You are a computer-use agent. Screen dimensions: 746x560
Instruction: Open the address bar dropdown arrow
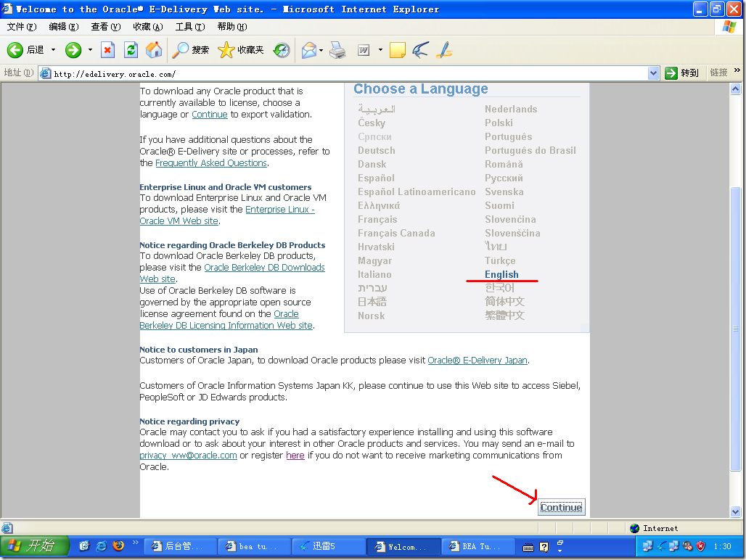pyautogui.click(x=652, y=73)
